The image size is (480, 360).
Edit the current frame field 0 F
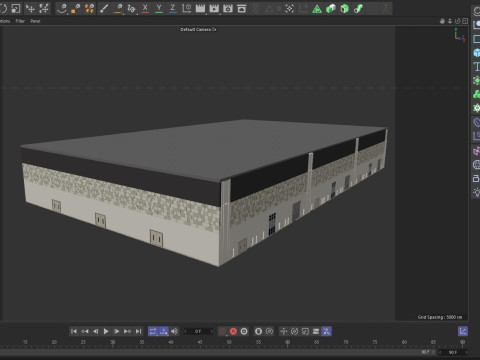coord(198,331)
